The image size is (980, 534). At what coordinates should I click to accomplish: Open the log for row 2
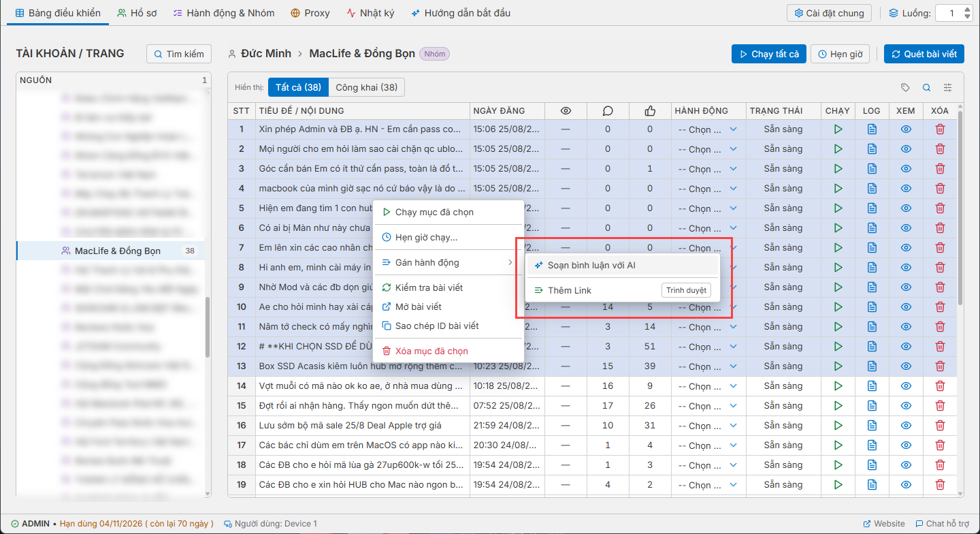tap(872, 149)
